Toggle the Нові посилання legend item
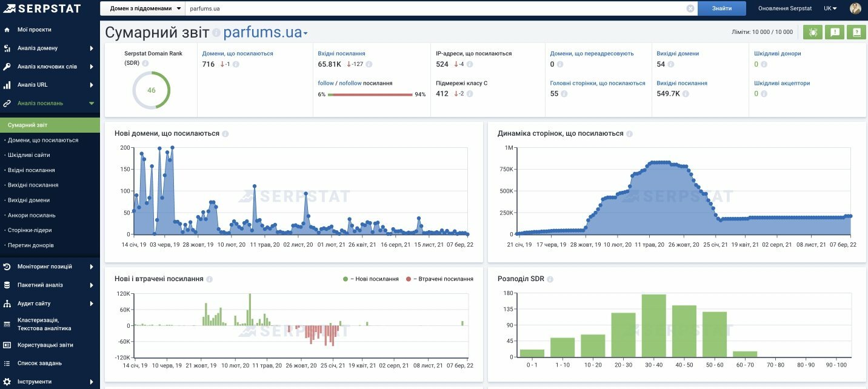 [x=371, y=279]
